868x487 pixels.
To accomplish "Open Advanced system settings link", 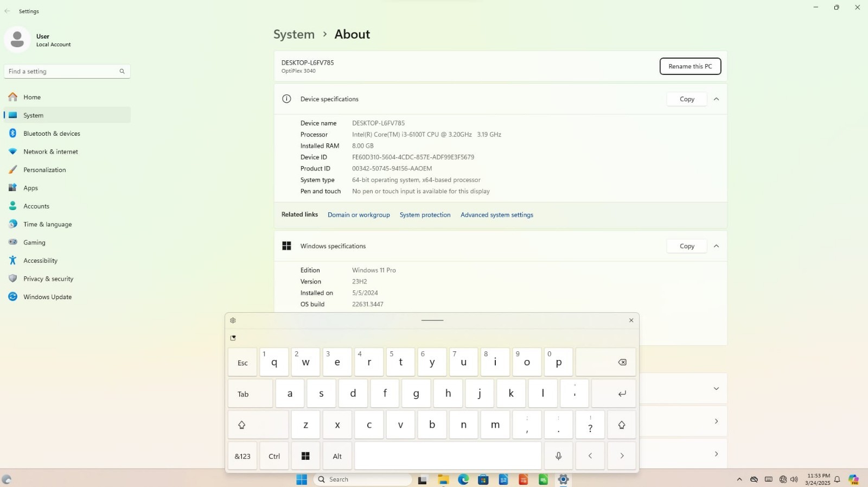I will [x=497, y=215].
